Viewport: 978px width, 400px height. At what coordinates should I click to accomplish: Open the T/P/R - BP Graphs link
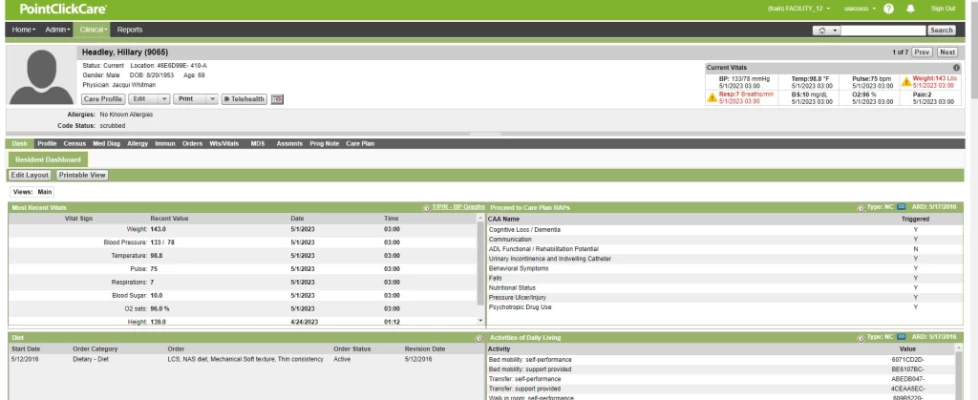(x=458, y=207)
